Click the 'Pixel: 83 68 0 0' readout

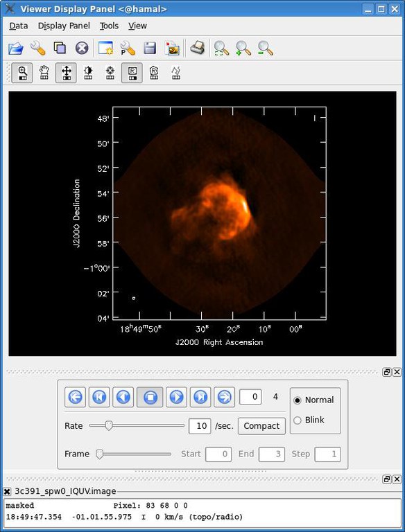pos(150,506)
